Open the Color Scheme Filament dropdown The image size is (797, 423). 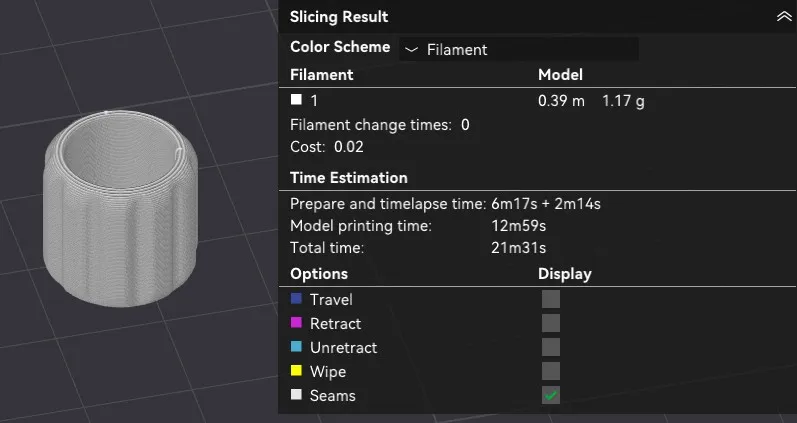(x=518, y=49)
